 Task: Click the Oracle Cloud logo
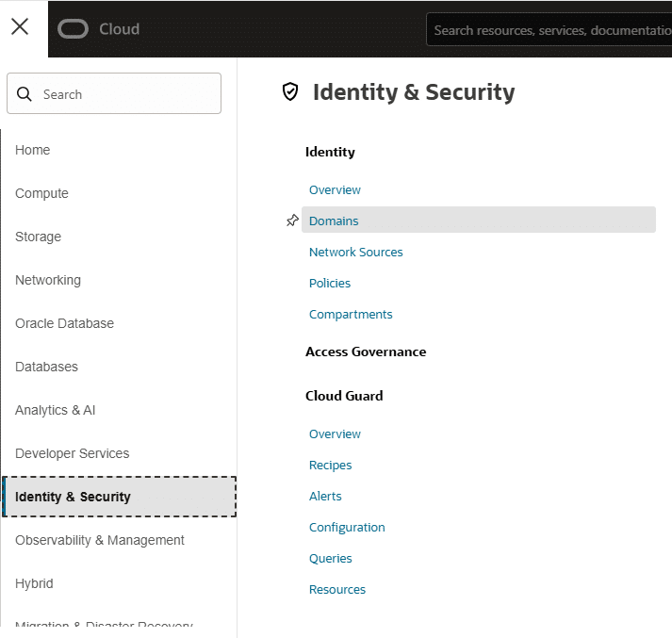coord(73,29)
